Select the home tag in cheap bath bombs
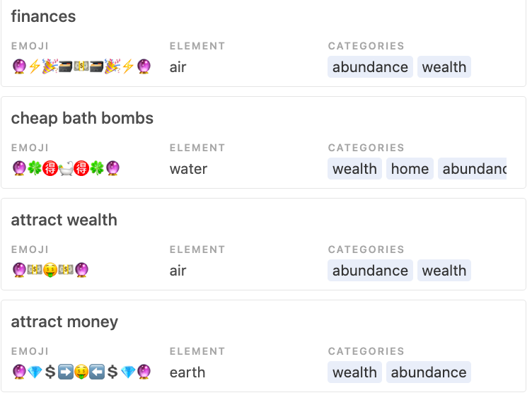This screenshot has width=532, height=400. coord(410,168)
